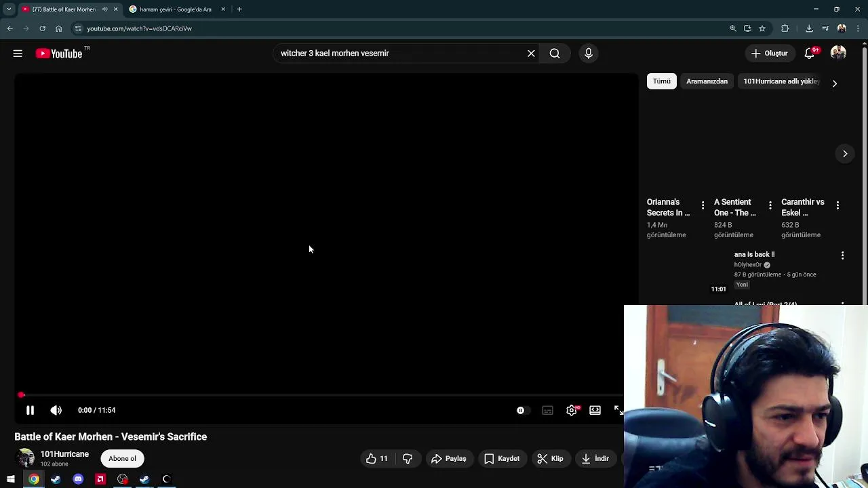Open media controls icon in toolbar

tap(825, 28)
